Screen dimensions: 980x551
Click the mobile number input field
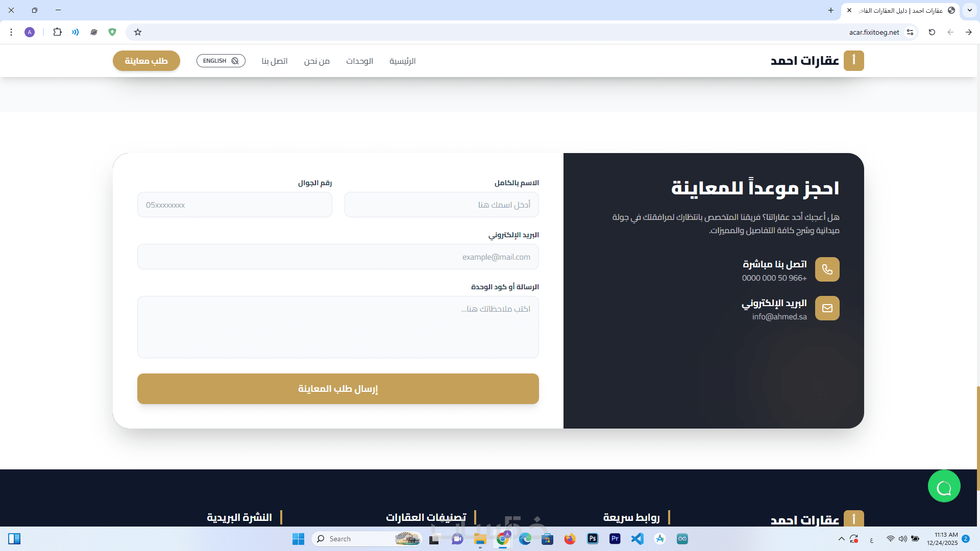click(234, 205)
